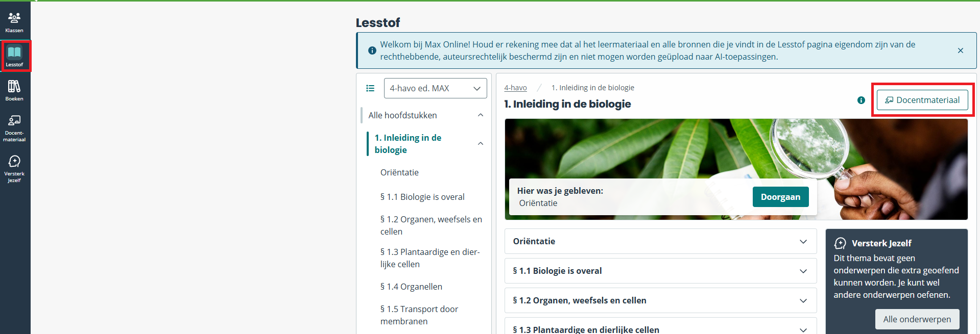
Task: Select § 1.4 Organellen in the tree
Action: pyautogui.click(x=411, y=287)
